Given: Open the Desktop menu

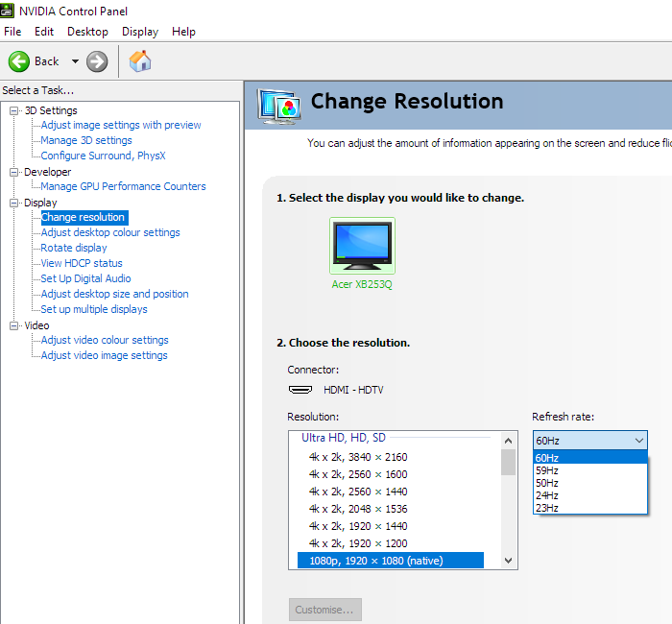Looking at the screenshot, I should click(87, 32).
